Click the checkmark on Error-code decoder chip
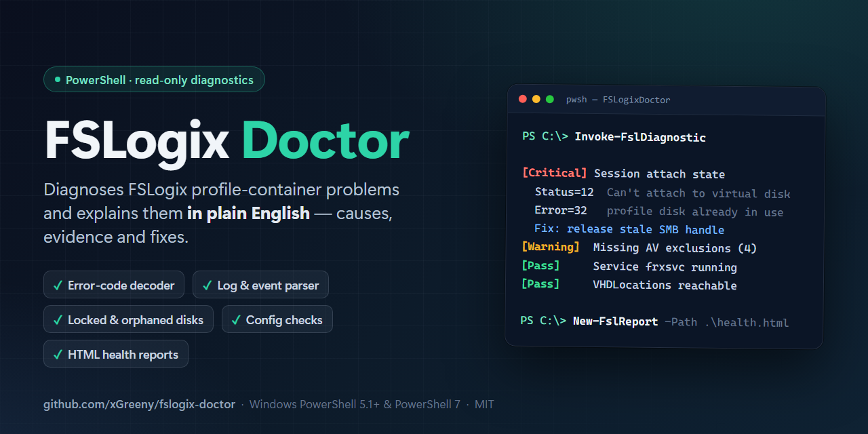This screenshot has height=434, width=868. coord(58,285)
